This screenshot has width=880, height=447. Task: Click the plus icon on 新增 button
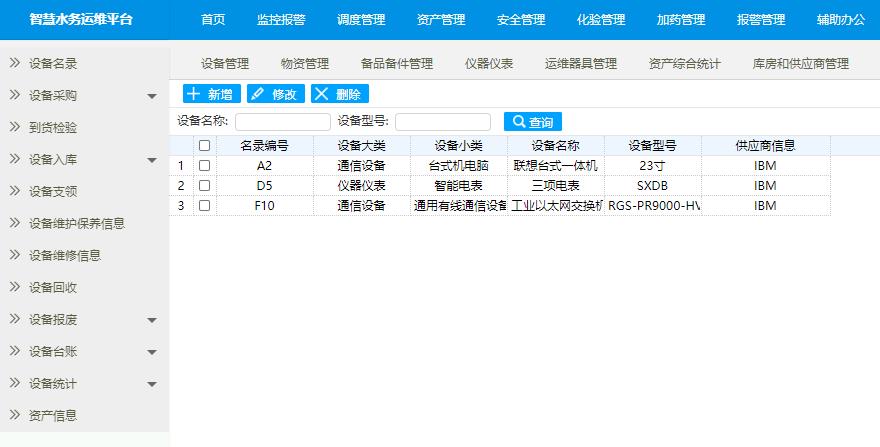click(x=194, y=94)
